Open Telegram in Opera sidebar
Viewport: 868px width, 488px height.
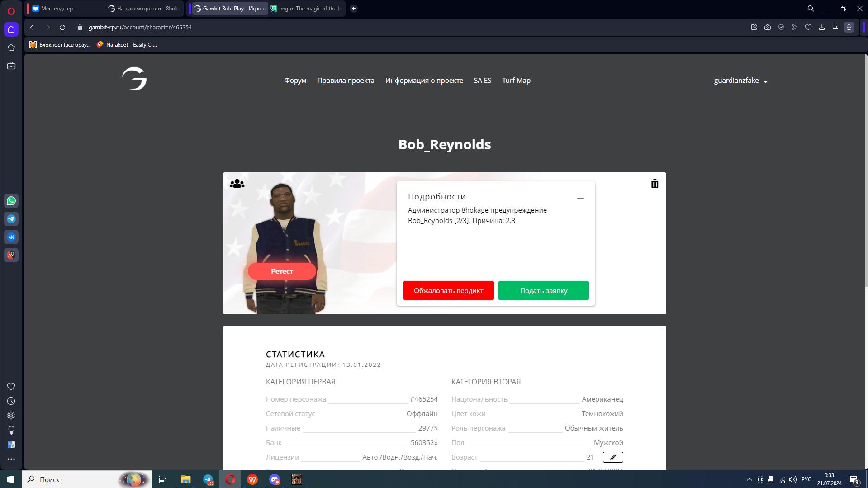(11, 219)
